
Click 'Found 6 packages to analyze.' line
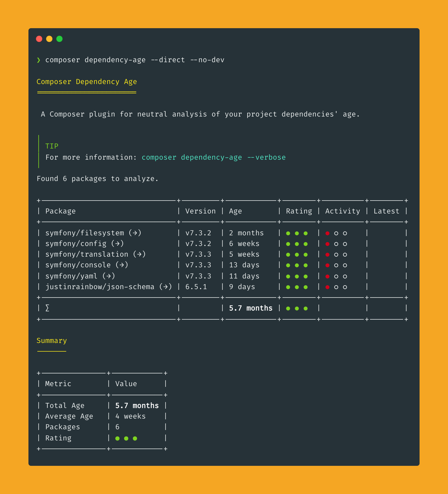point(98,179)
